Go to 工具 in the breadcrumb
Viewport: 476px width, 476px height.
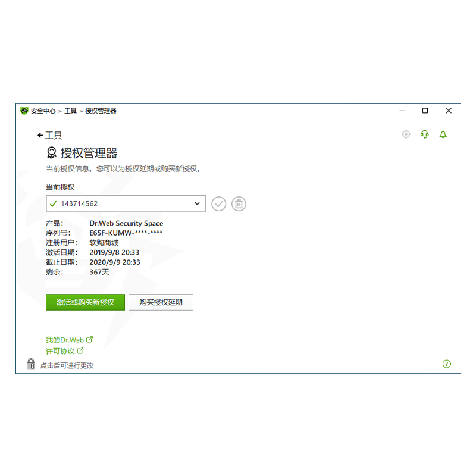[70, 111]
